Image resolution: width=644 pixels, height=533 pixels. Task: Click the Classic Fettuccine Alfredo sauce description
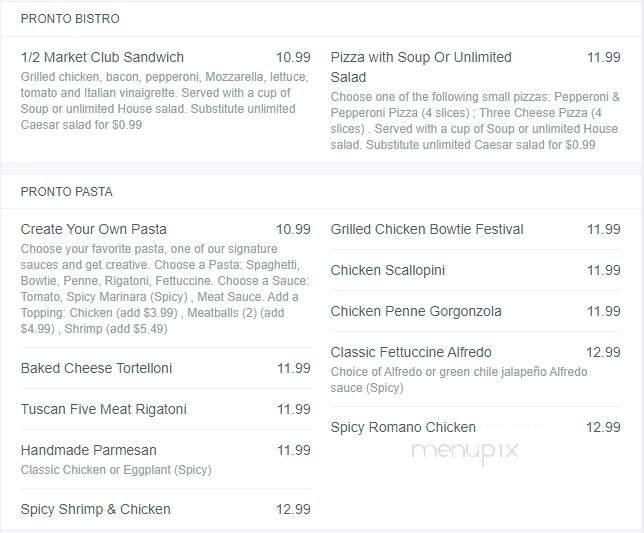pos(459,379)
